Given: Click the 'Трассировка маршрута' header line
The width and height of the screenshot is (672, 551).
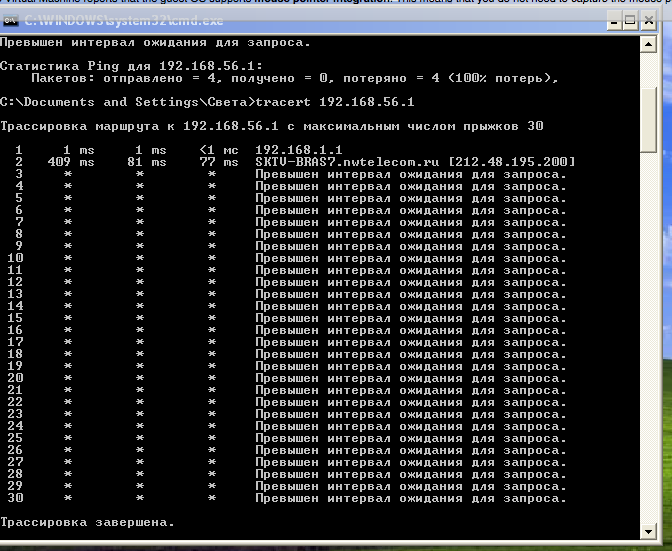Looking at the screenshot, I should click(x=272, y=126).
